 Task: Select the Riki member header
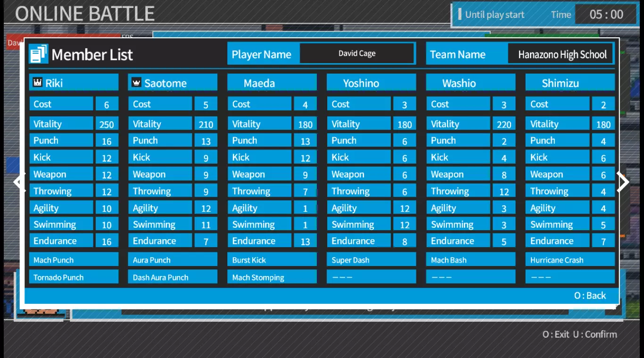pos(74,83)
